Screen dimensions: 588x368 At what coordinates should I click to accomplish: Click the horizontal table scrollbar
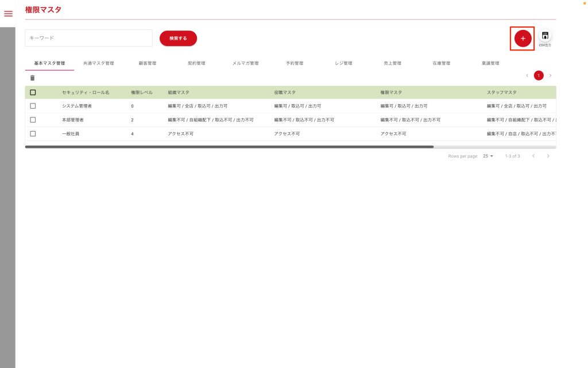(230, 147)
